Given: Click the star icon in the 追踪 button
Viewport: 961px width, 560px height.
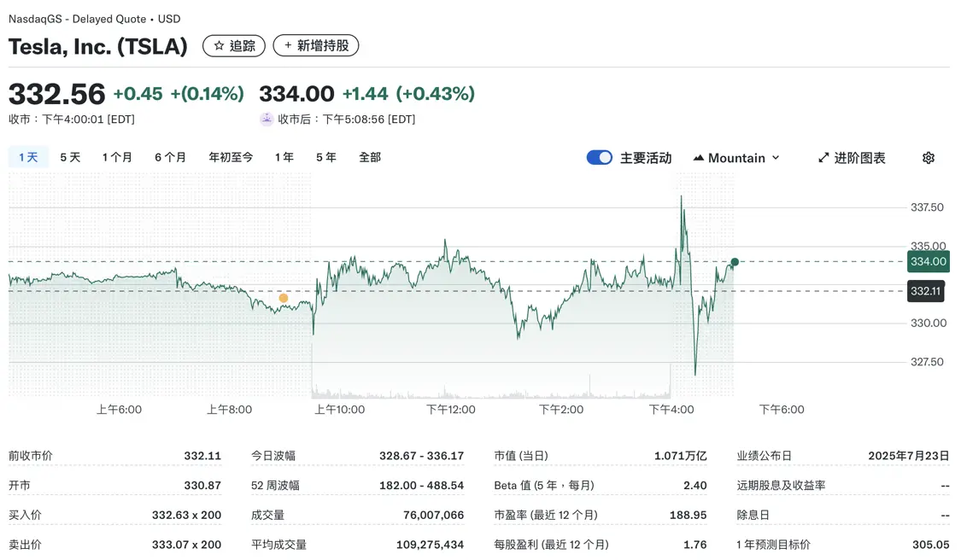Looking at the screenshot, I should 219,45.
